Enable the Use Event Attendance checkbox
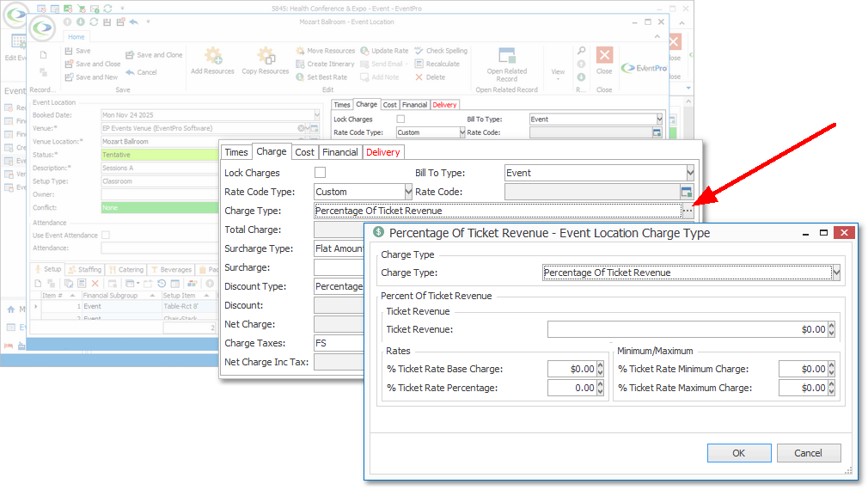 click(x=106, y=236)
